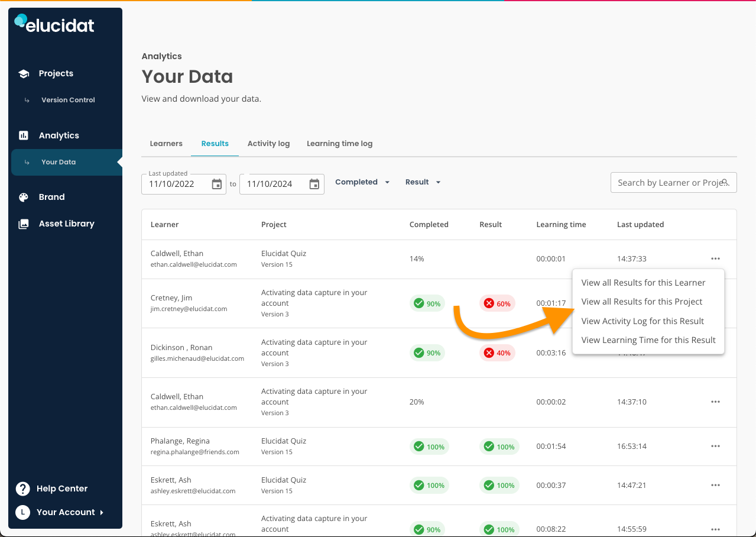Click the Learning time column header

[561, 225]
